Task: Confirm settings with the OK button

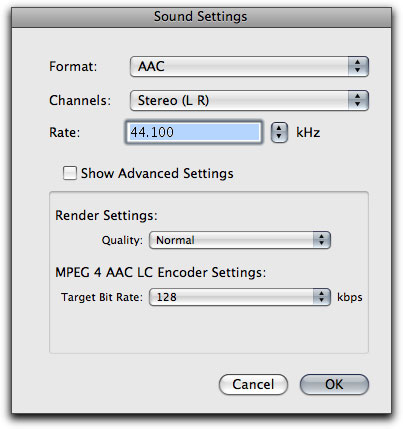Action: (x=334, y=384)
